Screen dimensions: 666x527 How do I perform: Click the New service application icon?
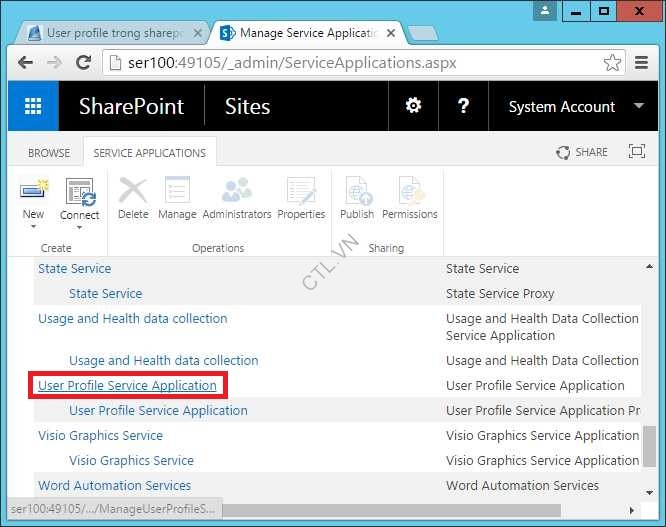tap(33, 191)
